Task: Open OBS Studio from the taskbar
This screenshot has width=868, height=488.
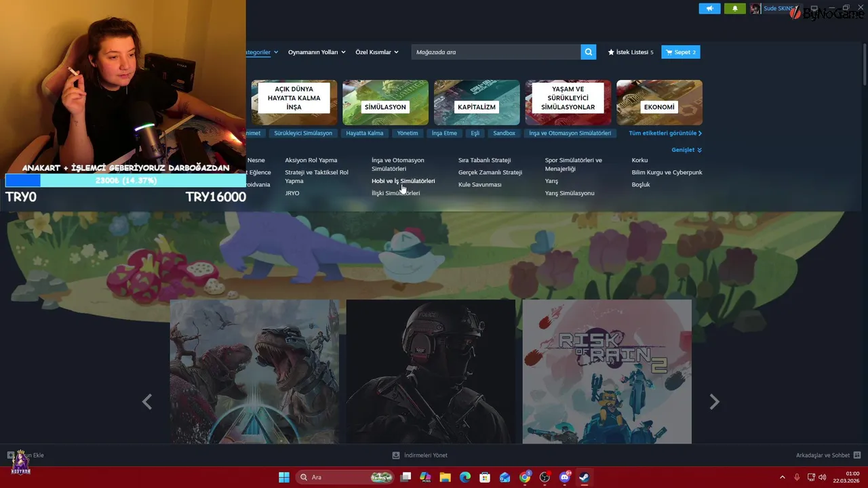Action: coord(545,477)
